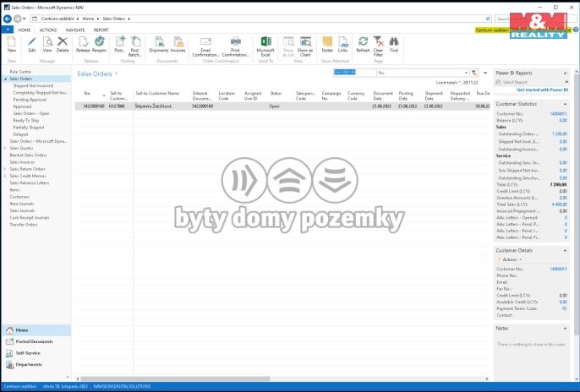
Task: Collapse the Customer Statistics panel
Action: tap(565, 104)
